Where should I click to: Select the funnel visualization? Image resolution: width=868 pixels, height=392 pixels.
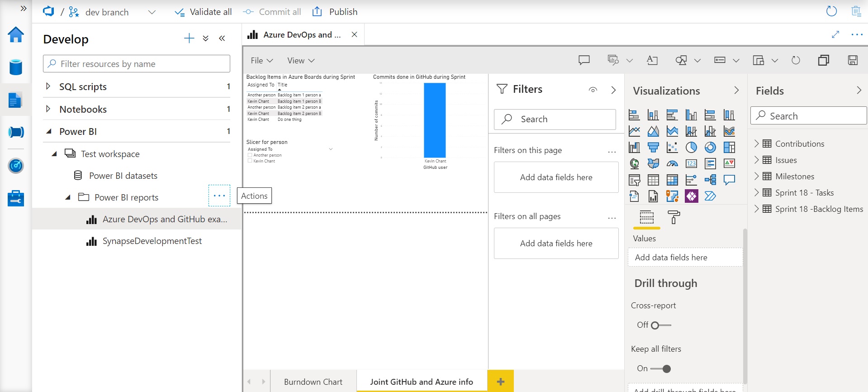[653, 147]
